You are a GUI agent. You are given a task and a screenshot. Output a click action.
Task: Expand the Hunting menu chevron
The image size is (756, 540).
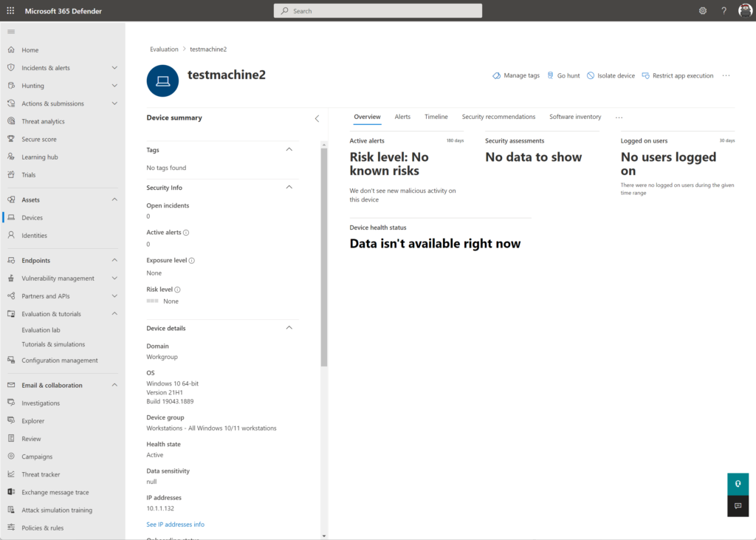coord(114,86)
